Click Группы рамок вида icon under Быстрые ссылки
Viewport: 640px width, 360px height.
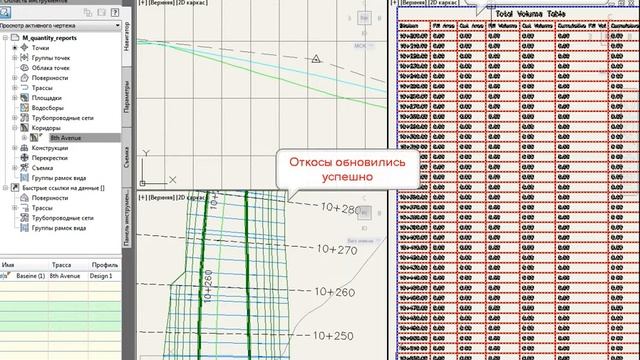pos(24,228)
